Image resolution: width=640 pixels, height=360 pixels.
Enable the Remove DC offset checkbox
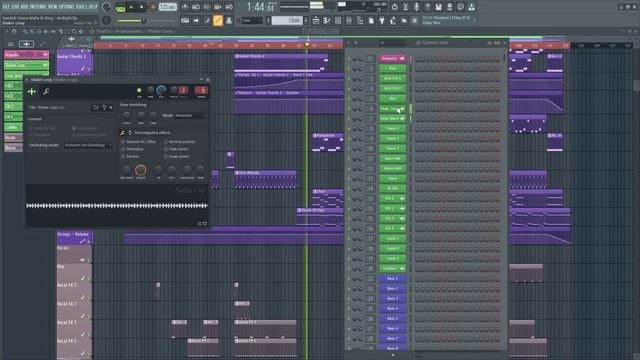pos(123,142)
